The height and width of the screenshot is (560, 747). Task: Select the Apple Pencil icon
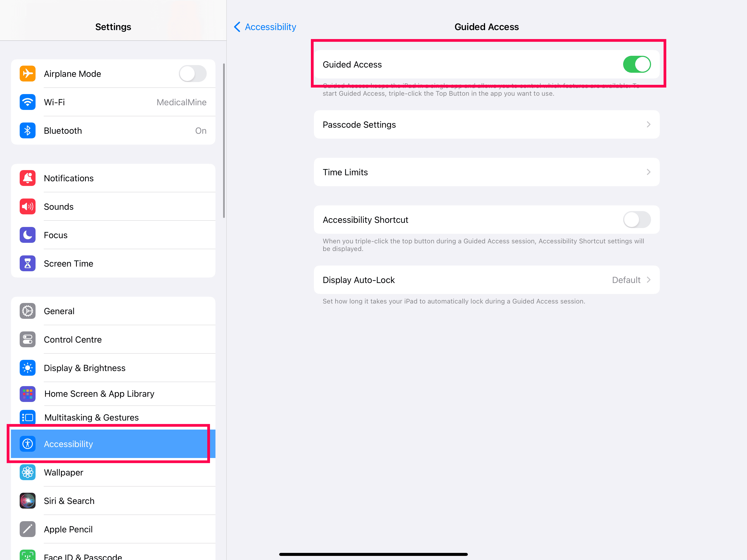(x=27, y=529)
